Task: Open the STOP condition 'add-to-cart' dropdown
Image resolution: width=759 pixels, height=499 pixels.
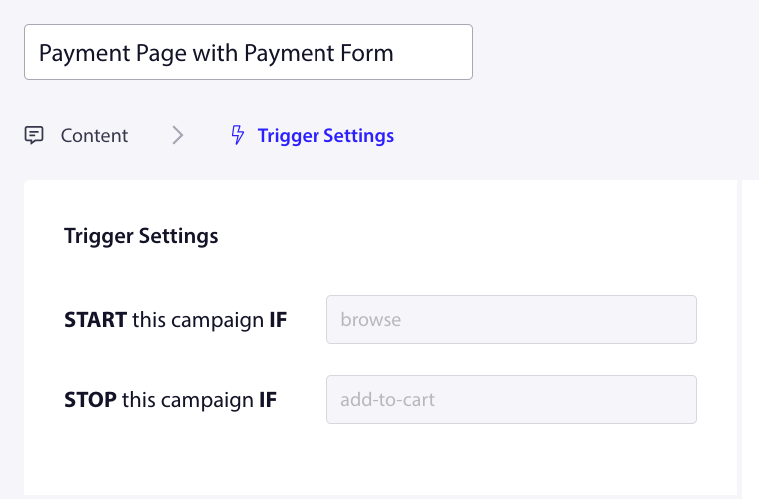Action: pos(511,400)
